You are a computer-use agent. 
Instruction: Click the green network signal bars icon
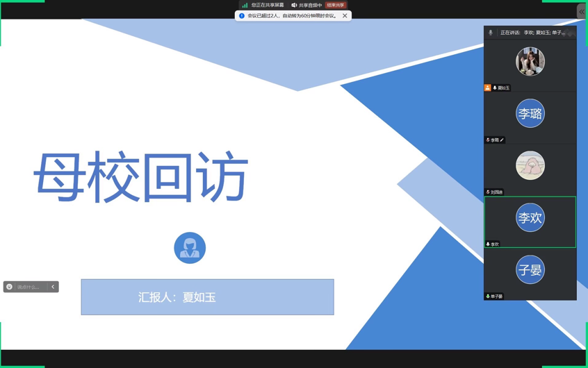(x=245, y=5)
